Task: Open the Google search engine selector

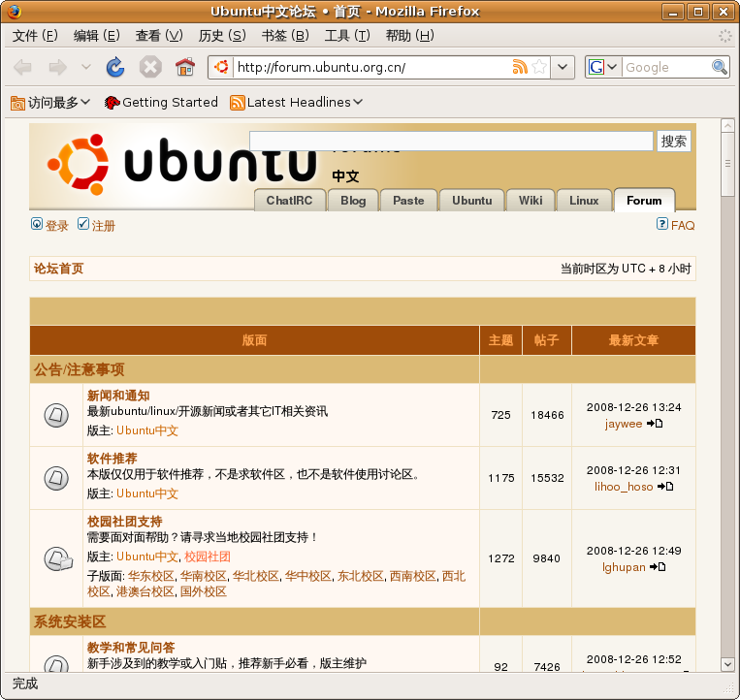Action: 602,67
